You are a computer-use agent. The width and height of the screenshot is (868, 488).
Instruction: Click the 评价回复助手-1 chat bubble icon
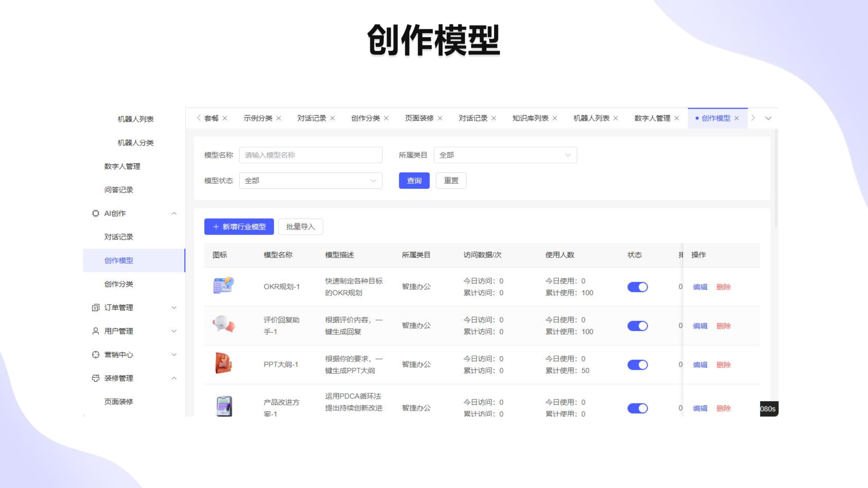223,325
